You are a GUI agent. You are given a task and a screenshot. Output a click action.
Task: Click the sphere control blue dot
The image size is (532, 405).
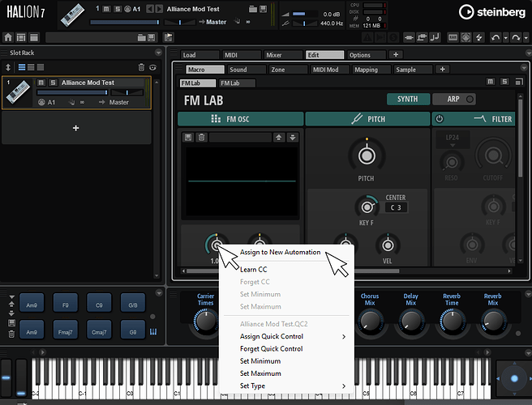coord(514,378)
